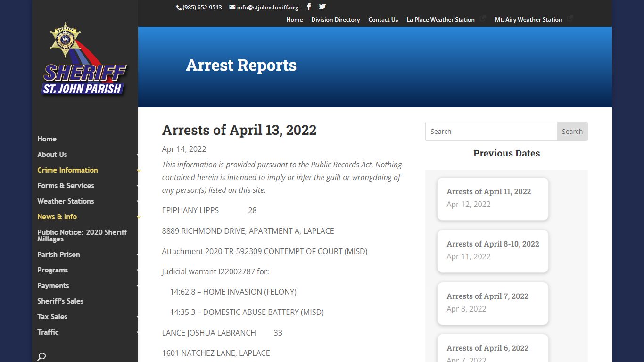The width and height of the screenshot is (644, 362).
Task: Expand the Weather Stations submenu arrow
Action: tap(138, 201)
